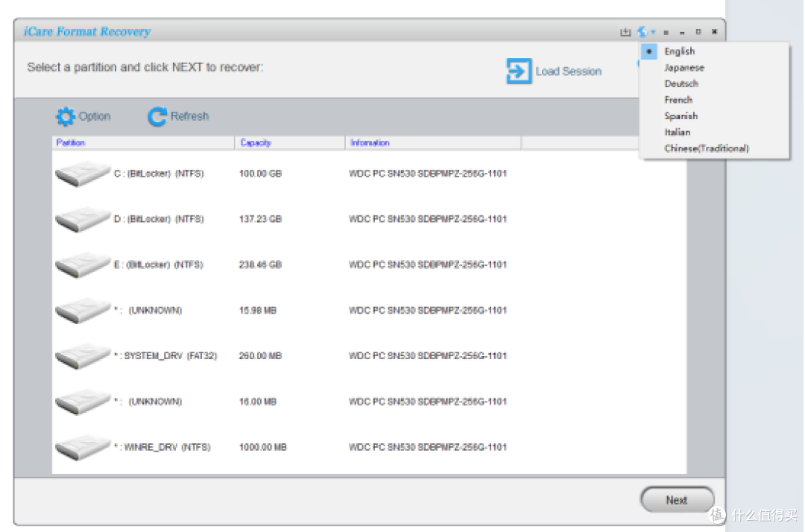Choose Deutsch in language menu
805x532 pixels.
pyautogui.click(x=715, y=83)
